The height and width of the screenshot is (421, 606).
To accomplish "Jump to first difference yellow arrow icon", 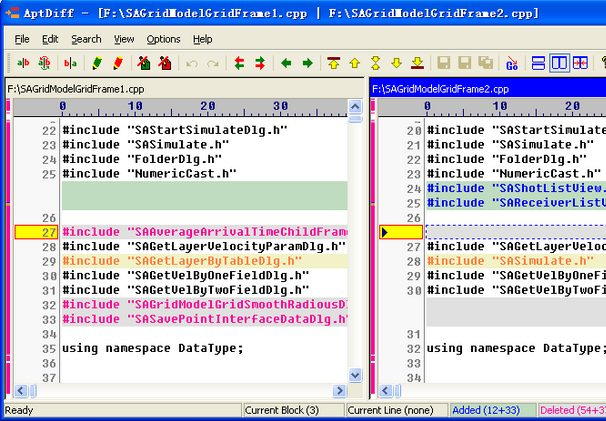I will pyautogui.click(x=334, y=63).
